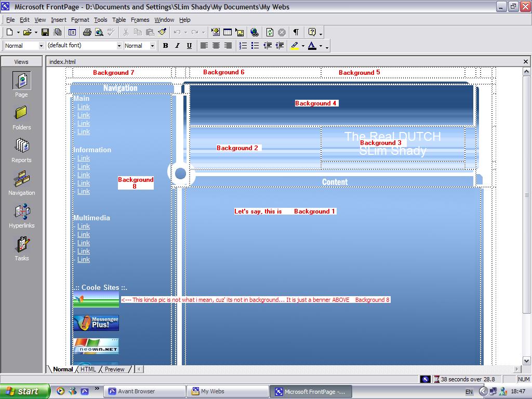Image resolution: width=532 pixels, height=399 pixels.
Task: Open the Hyperlinks view in Views bar
Action: [x=21, y=216]
